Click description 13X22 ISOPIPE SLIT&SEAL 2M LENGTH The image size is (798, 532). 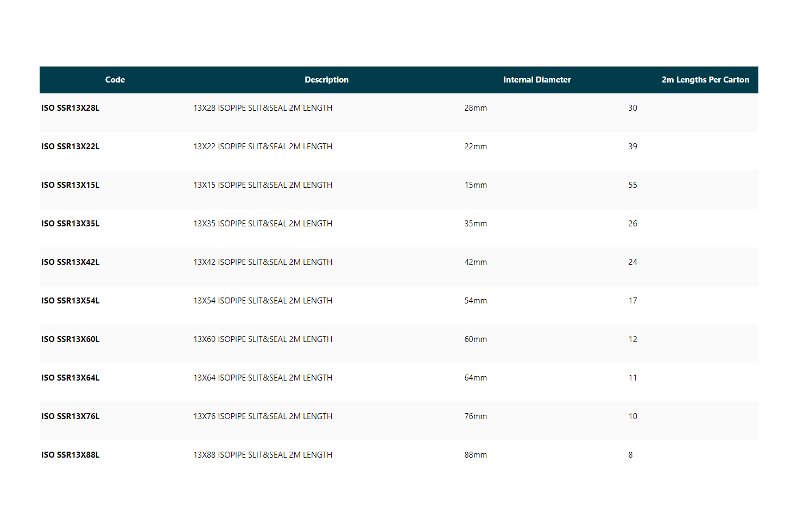pos(263,147)
